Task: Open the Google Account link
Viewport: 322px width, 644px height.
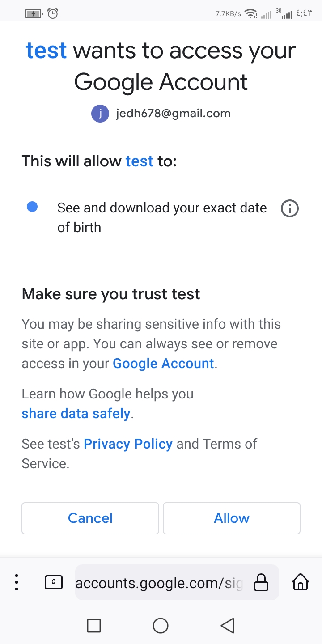Action: [x=163, y=364]
